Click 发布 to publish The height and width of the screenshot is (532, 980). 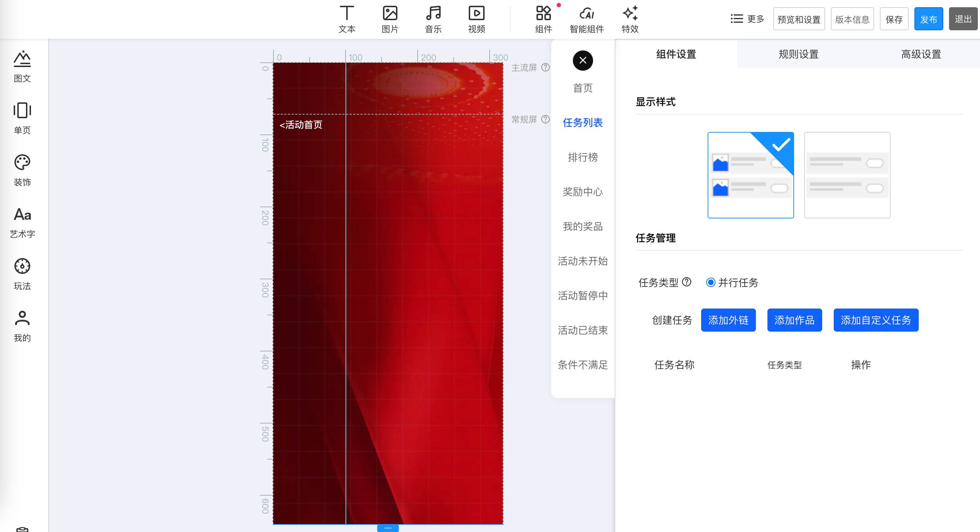point(928,19)
